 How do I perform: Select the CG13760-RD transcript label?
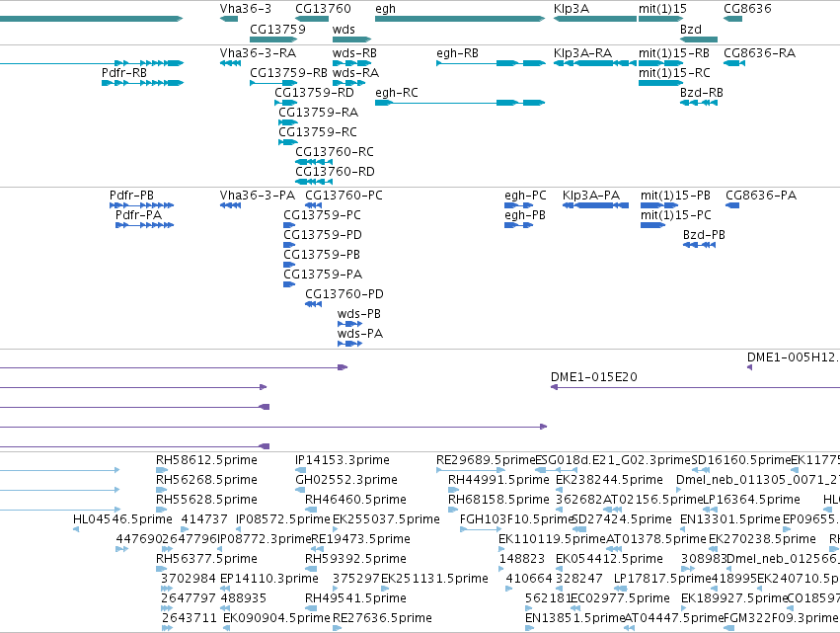335,172
